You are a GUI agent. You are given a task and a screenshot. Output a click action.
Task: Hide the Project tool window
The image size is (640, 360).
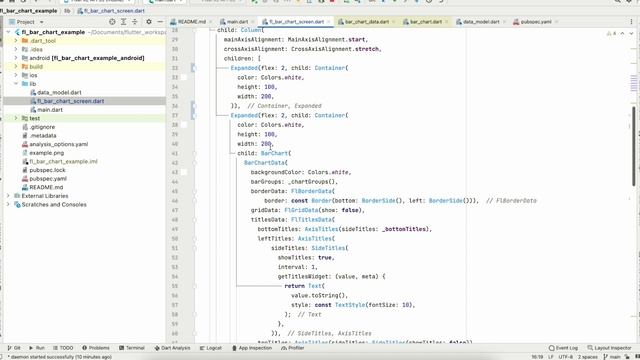coord(160,22)
